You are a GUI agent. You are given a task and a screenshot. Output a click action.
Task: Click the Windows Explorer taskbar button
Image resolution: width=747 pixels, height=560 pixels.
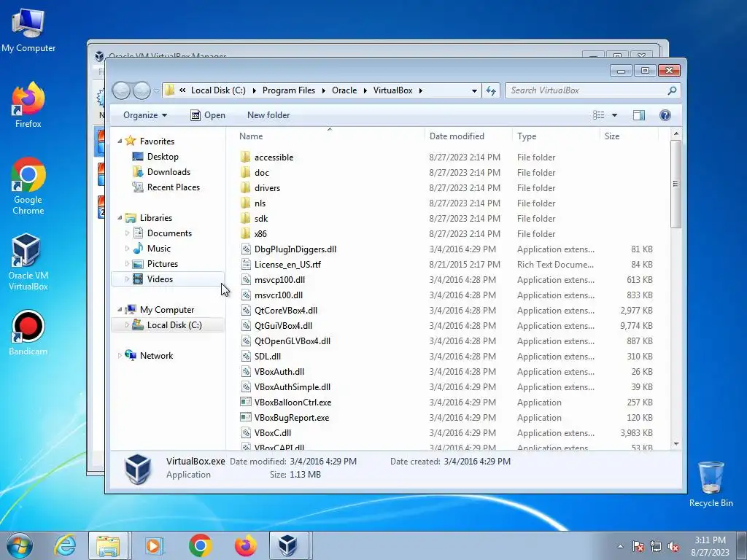pyautogui.click(x=108, y=545)
